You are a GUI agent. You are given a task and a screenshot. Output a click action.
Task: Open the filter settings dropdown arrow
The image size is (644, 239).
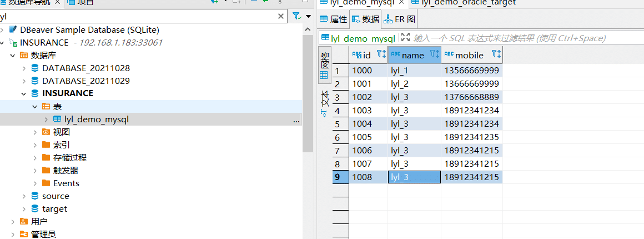coord(308,16)
